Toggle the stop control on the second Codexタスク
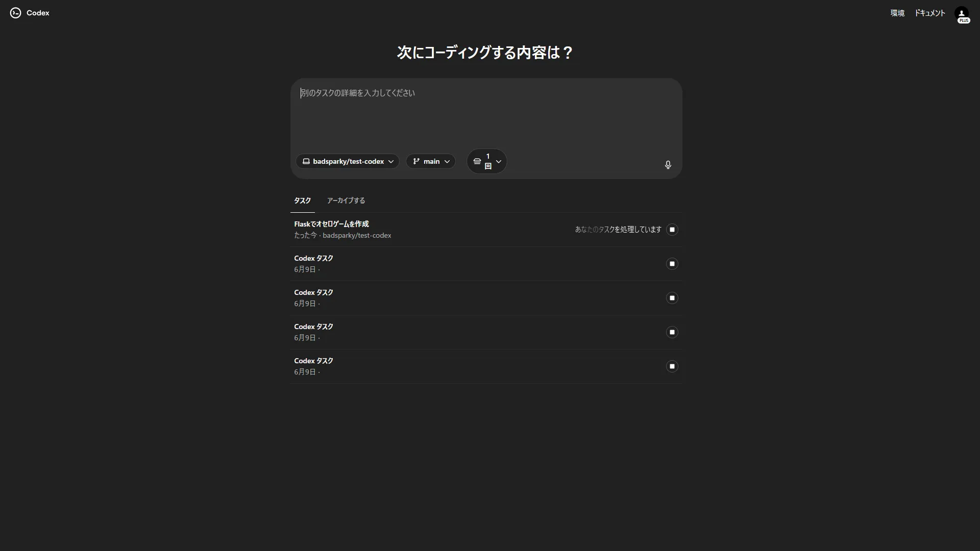The width and height of the screenshot is (980, 551). [672, 298]
